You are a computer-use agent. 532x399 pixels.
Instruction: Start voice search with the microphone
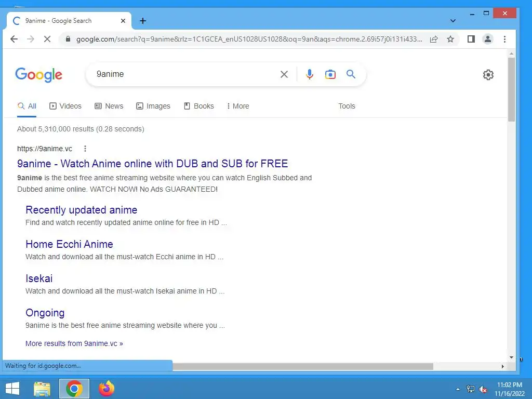310,74
